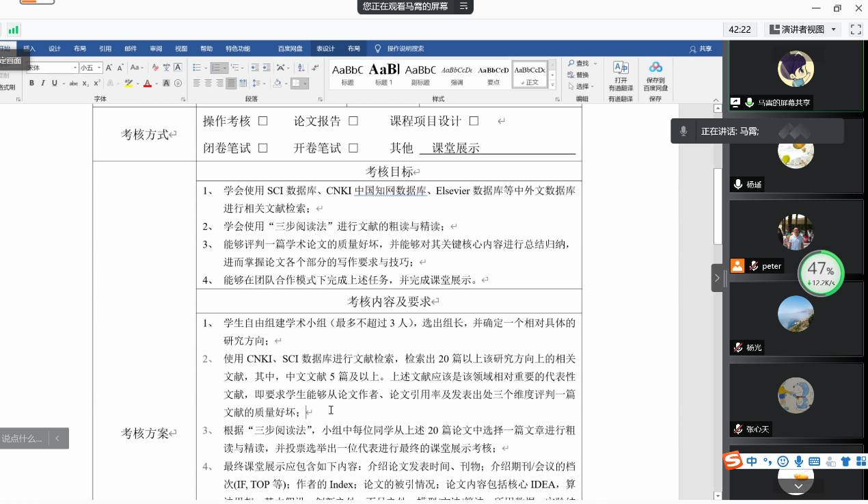Enter full screen in the meeting window

pyautogui.click(x=856, y=29)
